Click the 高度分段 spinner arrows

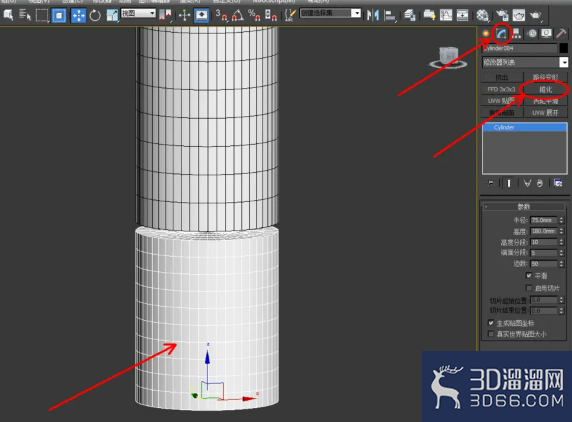pyautogui.click(x=561, y=242)
